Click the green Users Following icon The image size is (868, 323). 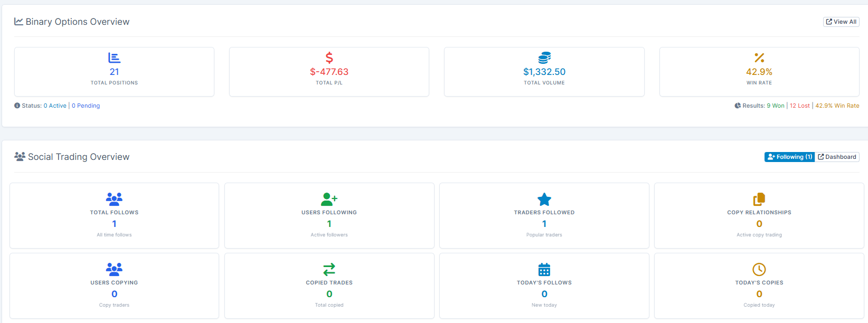[329, 199]
